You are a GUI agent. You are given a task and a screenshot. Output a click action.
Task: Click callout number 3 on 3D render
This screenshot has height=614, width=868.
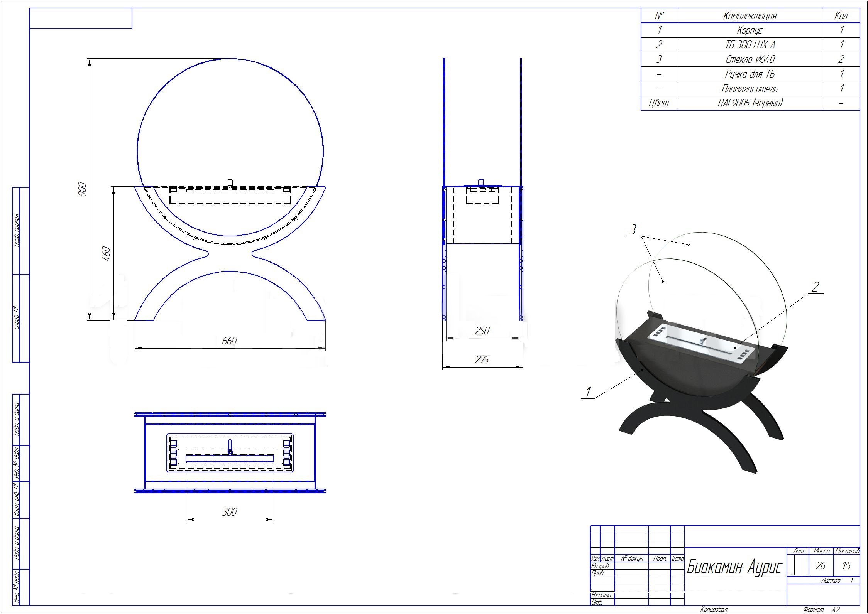click(x=632, y=230)
